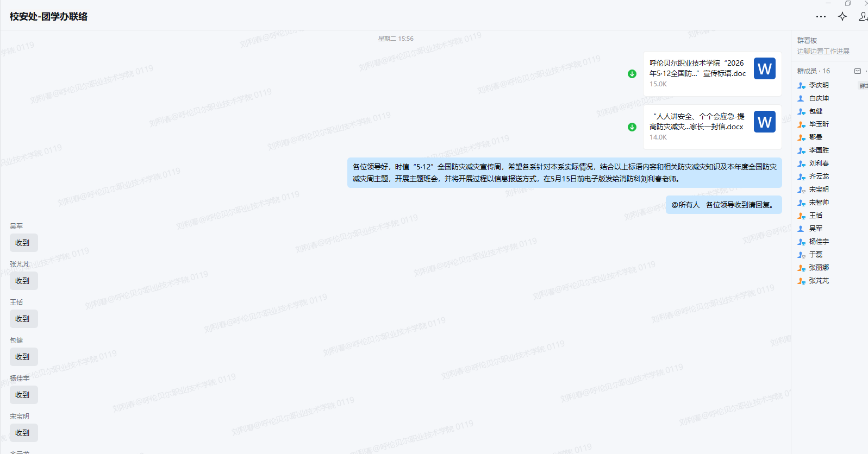Open the more options ellipsis menu
The height and width of the screenshot is (454, 868).
pos(821,16)
